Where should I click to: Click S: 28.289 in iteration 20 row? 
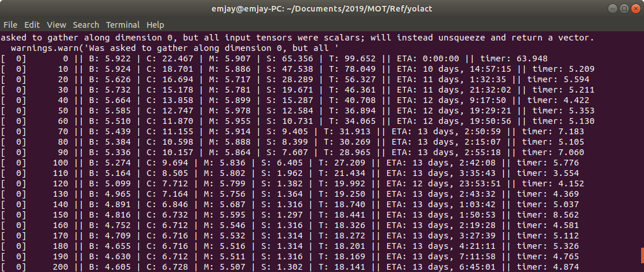coord(290,80)
